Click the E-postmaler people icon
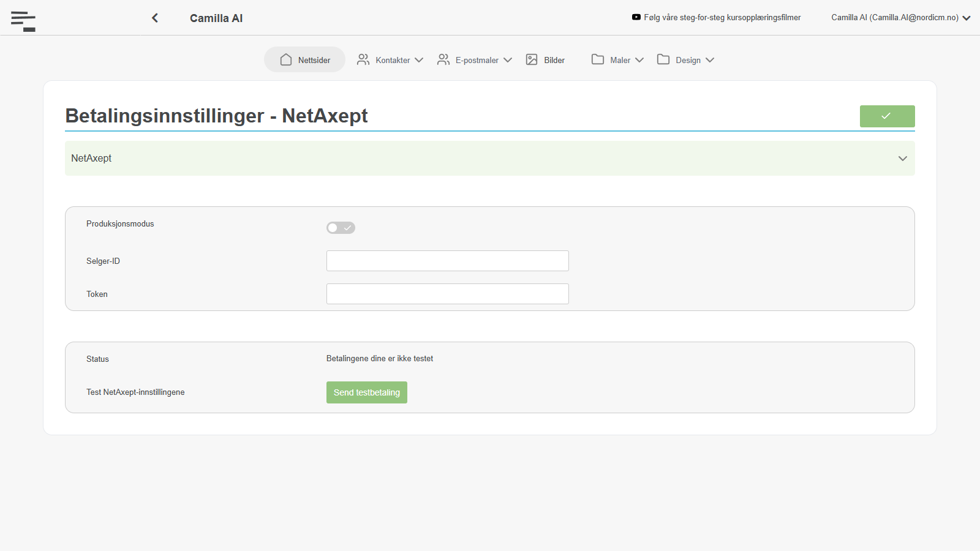 [x=443, y=59]
